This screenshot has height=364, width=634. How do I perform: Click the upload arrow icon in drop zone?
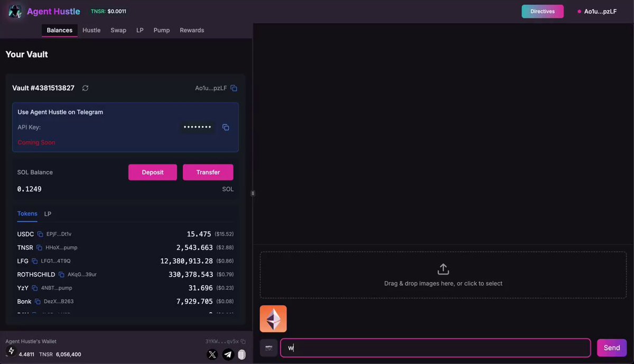pos(443,269)
